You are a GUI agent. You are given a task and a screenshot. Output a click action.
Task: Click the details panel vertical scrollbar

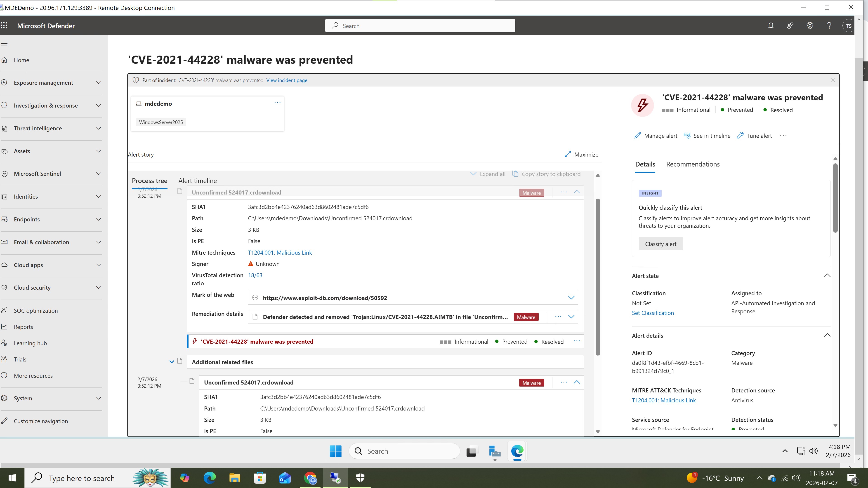coord(835,198)
